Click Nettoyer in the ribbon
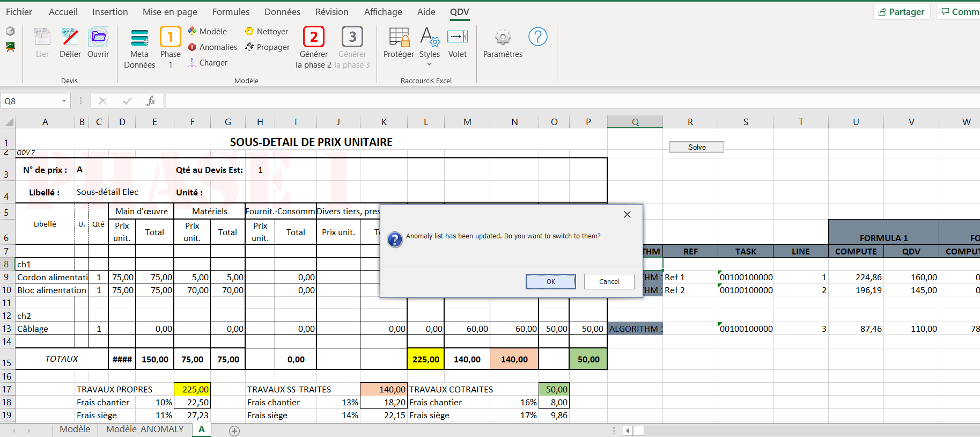 coord(267,32)
